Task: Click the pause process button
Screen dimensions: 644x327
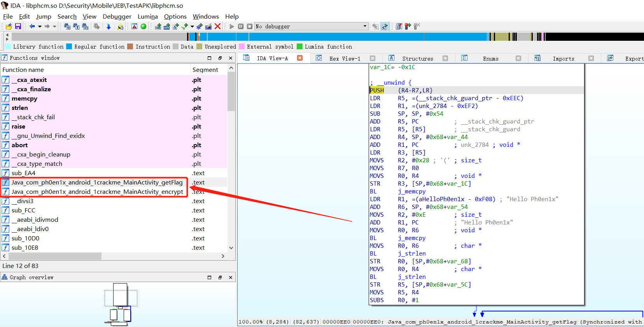Action: tap(241, 26)
